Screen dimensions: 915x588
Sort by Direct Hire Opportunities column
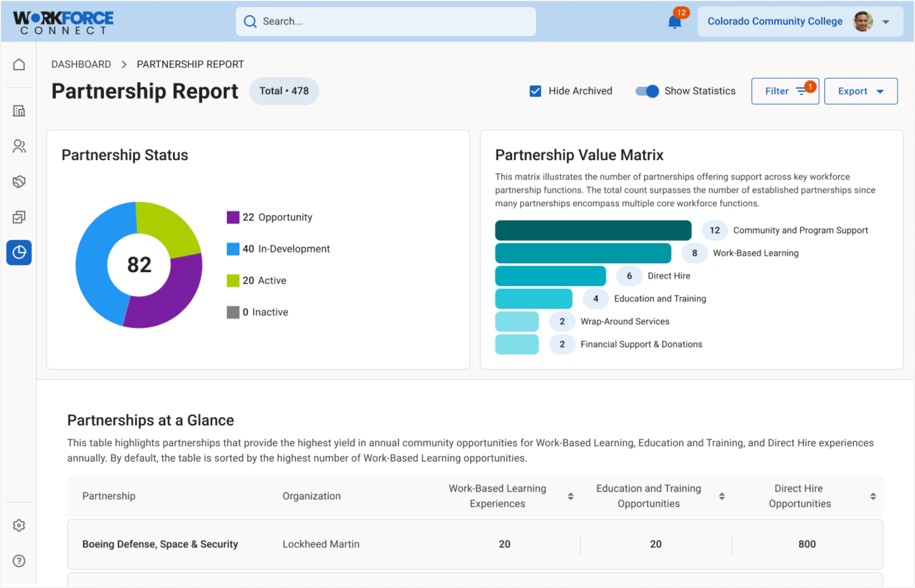(873, 496)
